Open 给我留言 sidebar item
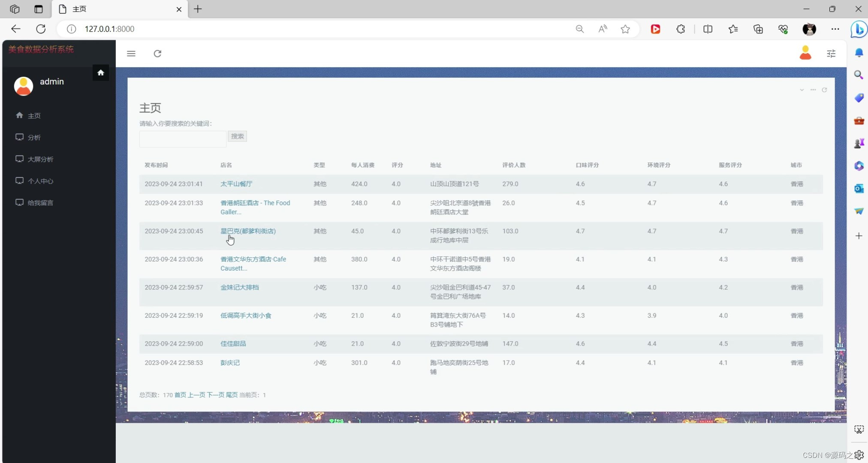Screen dimensions: 868x463 click(40, 203)
